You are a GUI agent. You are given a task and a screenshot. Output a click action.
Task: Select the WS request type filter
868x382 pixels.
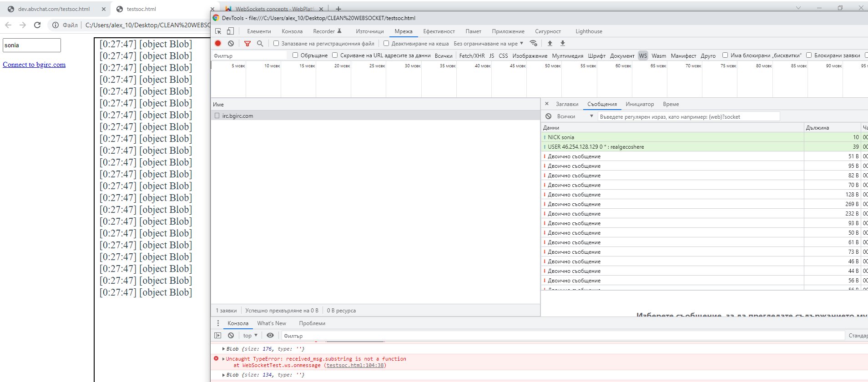[x=643, y=55]
